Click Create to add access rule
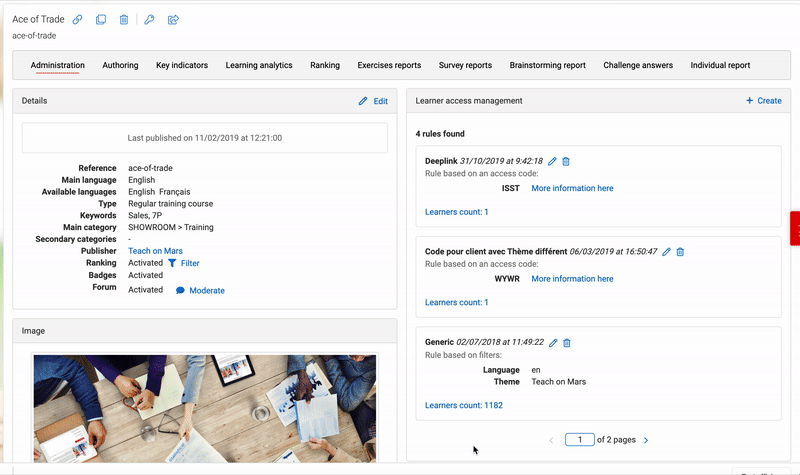Image resolution: width=800 pixels, height=475 pixels. click(x=769, y=101)
